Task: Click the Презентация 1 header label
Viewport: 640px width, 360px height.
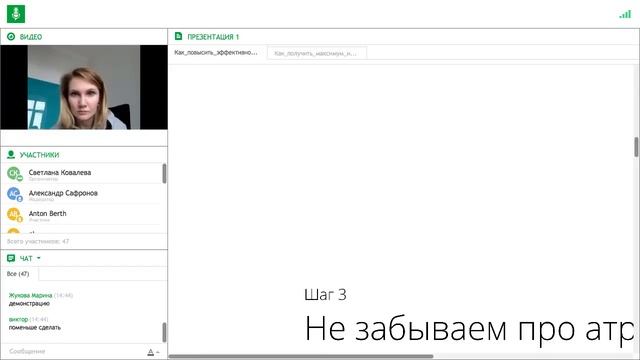Action: 213,37
